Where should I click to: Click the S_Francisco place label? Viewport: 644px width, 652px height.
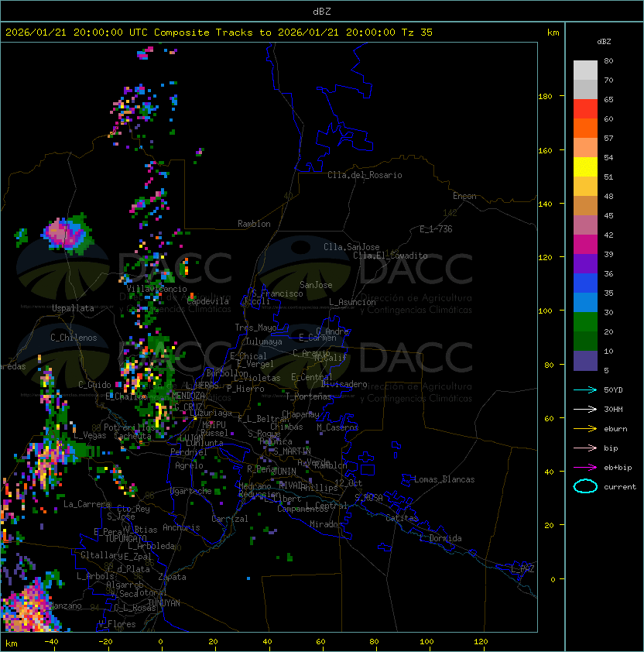tap(277, 293)
